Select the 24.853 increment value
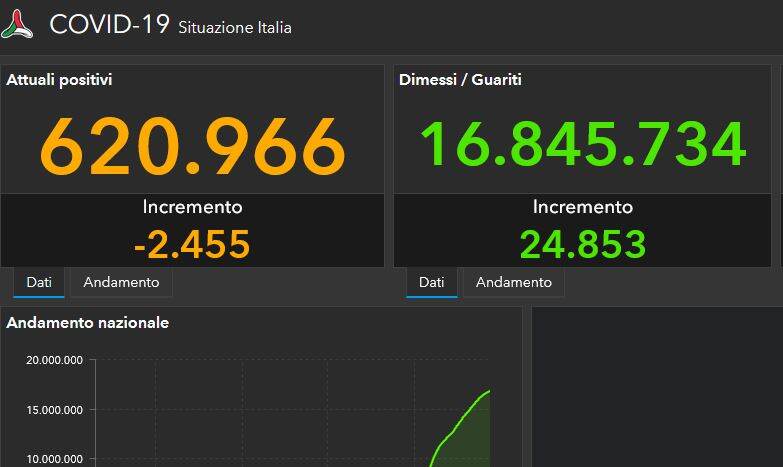The width and height of the screenshot is (783, 467). click(x=583, y=244)
